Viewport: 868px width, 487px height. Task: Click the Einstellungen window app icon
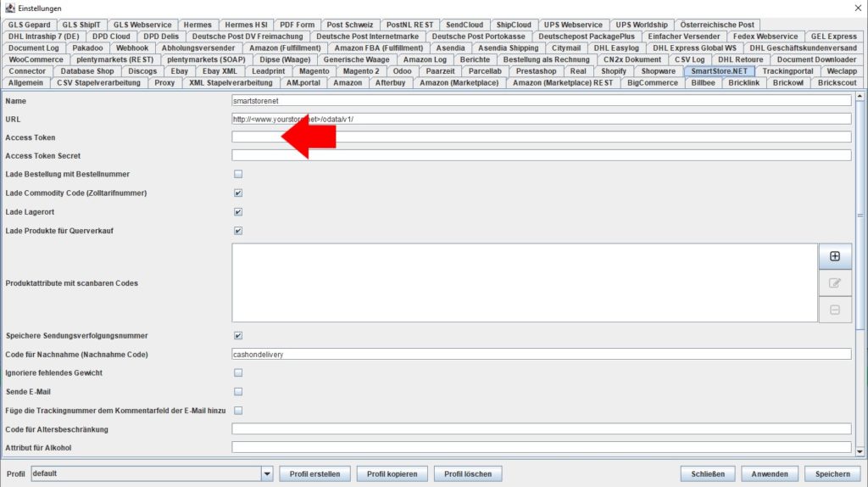pos(10,8)
